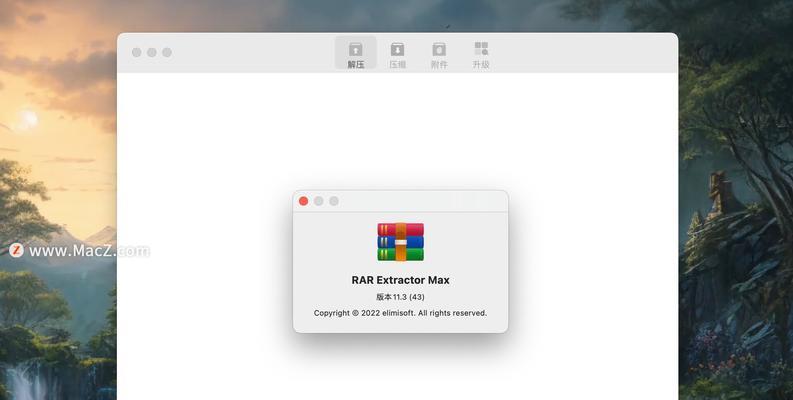Click the main window's zoom dot

click(x=167, y=53)
